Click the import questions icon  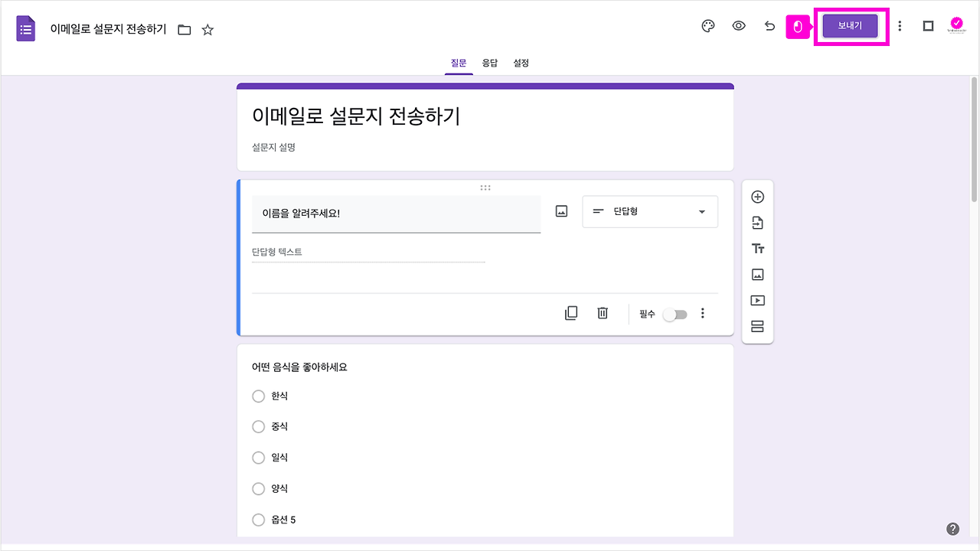click(757, 223)
